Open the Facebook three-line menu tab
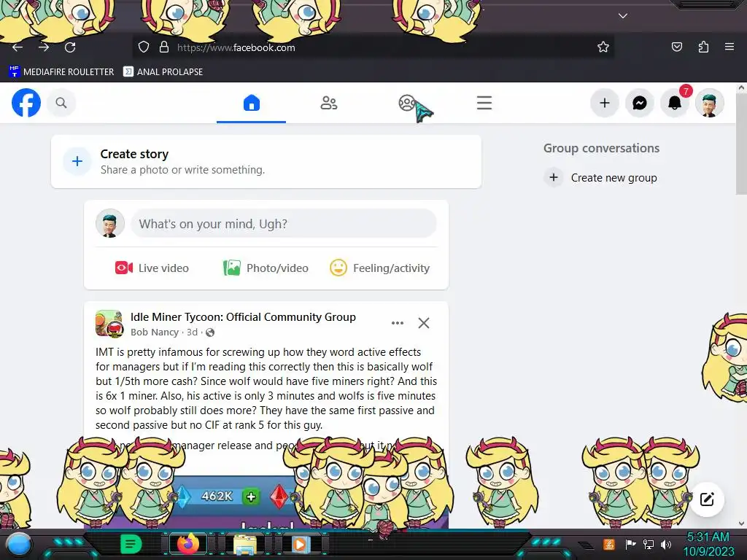747x560 pixels. pyautogui.click(x=484, y=103)
